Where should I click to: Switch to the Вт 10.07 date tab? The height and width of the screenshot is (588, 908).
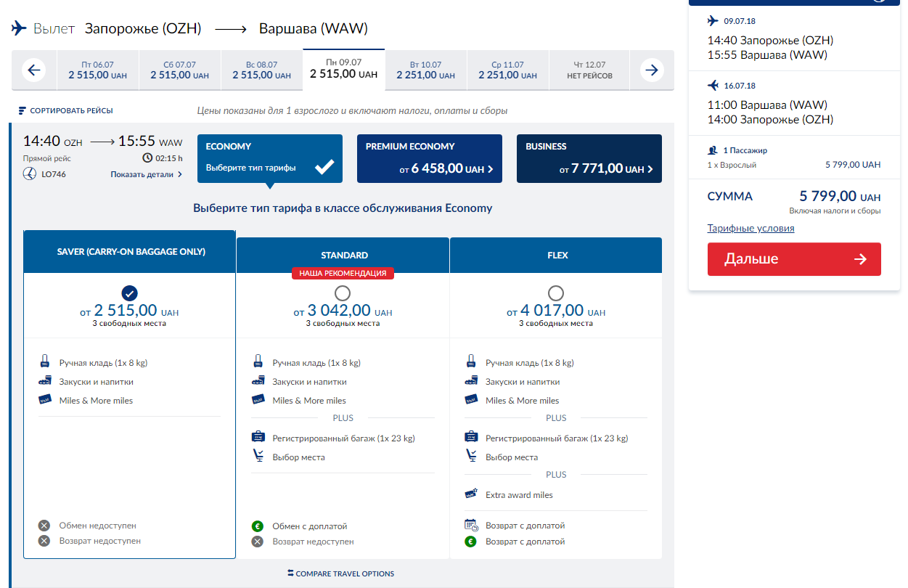(x=425, y=70)
